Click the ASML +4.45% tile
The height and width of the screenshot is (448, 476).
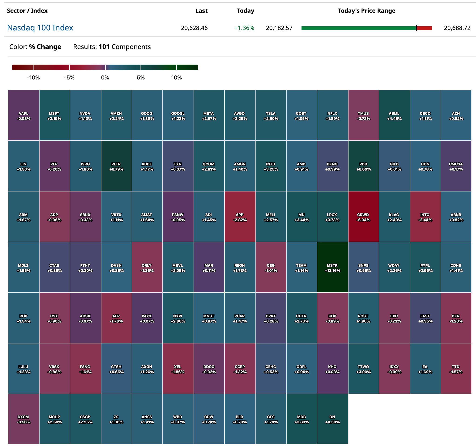point(394,115)
